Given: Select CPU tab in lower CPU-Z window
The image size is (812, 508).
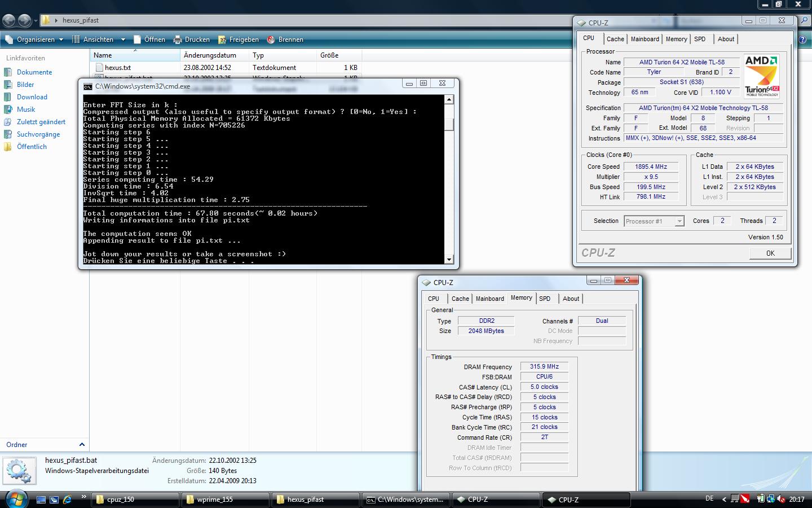Looking at the screenshot, I should point(433,299).
